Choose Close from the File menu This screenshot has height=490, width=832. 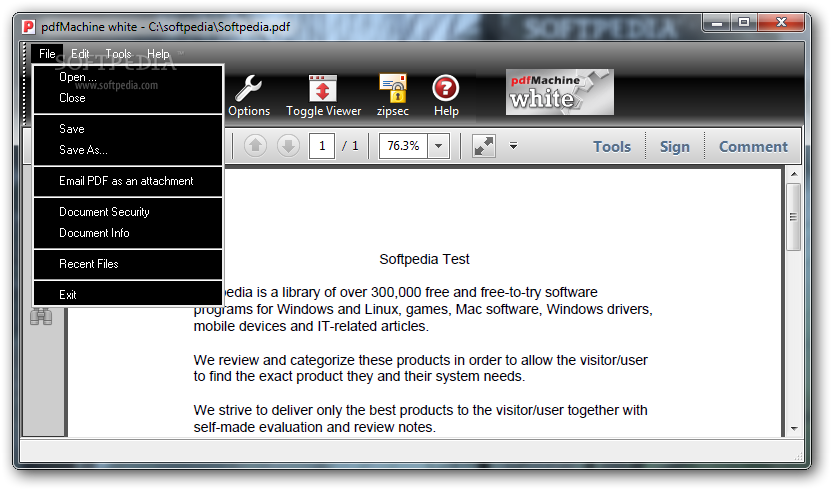(128, 98)
